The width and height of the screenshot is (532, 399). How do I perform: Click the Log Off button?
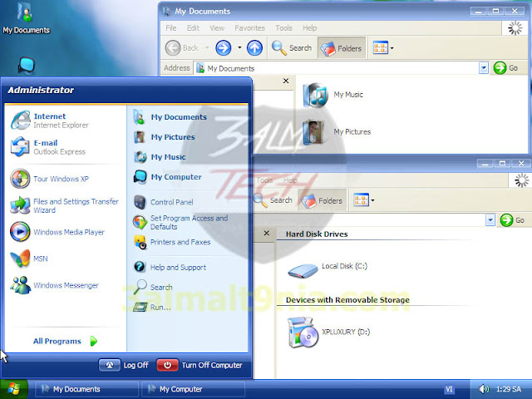124,365
